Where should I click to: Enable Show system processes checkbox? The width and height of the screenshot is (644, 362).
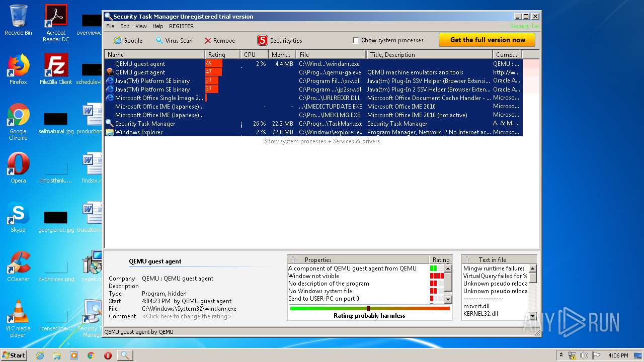click(356, 40)
